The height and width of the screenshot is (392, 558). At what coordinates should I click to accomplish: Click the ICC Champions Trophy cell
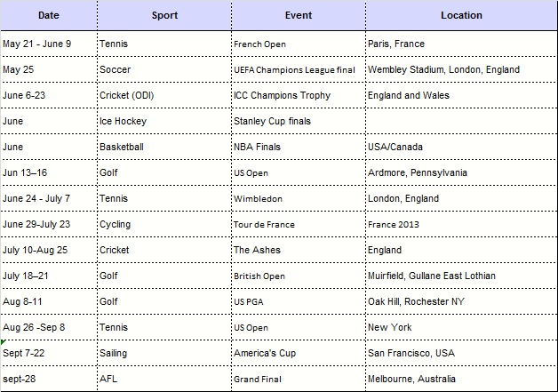[x=299, y=95]
